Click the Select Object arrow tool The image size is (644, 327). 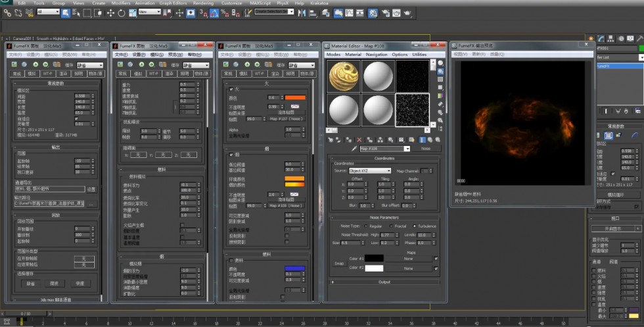[66, 13]
